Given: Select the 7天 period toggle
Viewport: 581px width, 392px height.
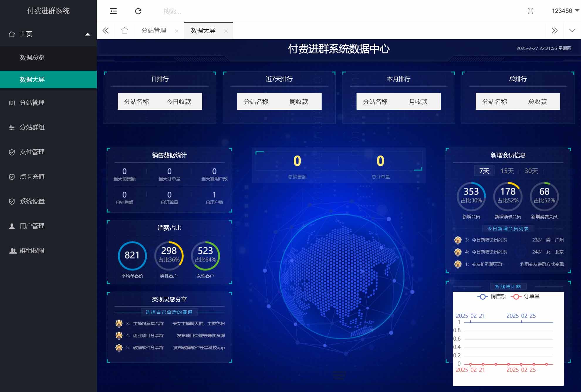Looking at the screenshot, I should [x=484, y=170].
